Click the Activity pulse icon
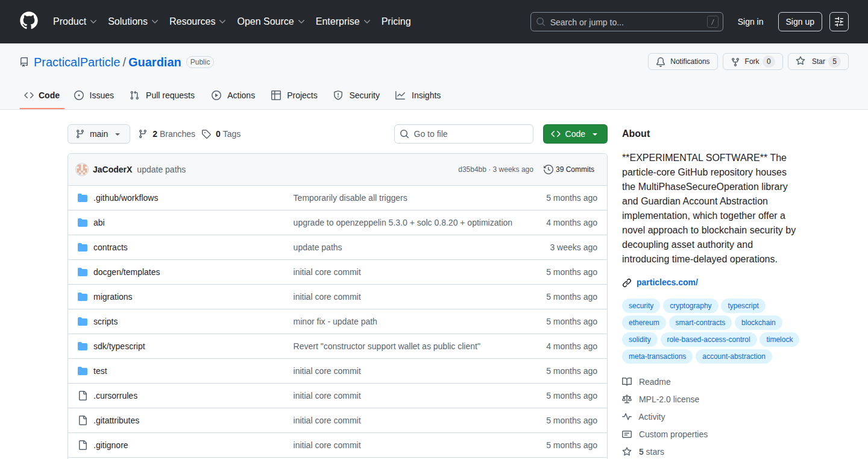The height and width of the screenshot is (459, 868). coord(627,417)
